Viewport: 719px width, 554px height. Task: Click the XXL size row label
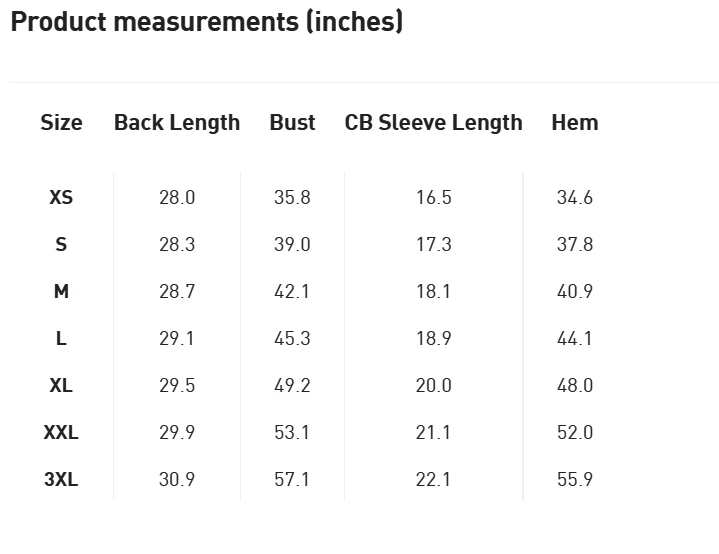[61, 432]
